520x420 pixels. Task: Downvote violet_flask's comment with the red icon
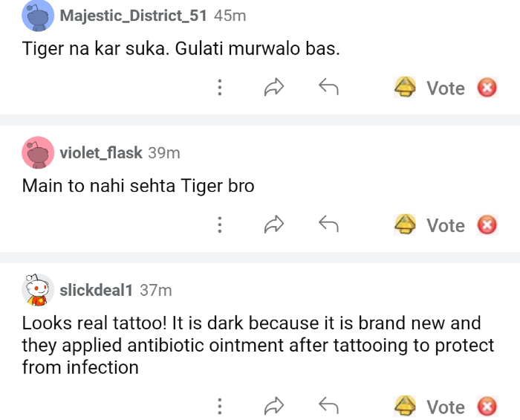(487, 225)
